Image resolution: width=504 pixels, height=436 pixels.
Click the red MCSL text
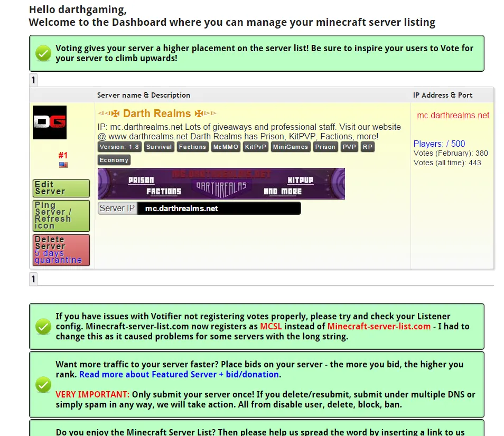tap(270, 326)
